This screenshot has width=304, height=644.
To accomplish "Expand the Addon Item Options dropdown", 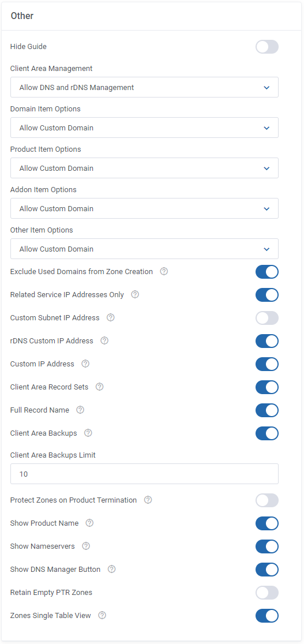I will (x=144, y=209).
